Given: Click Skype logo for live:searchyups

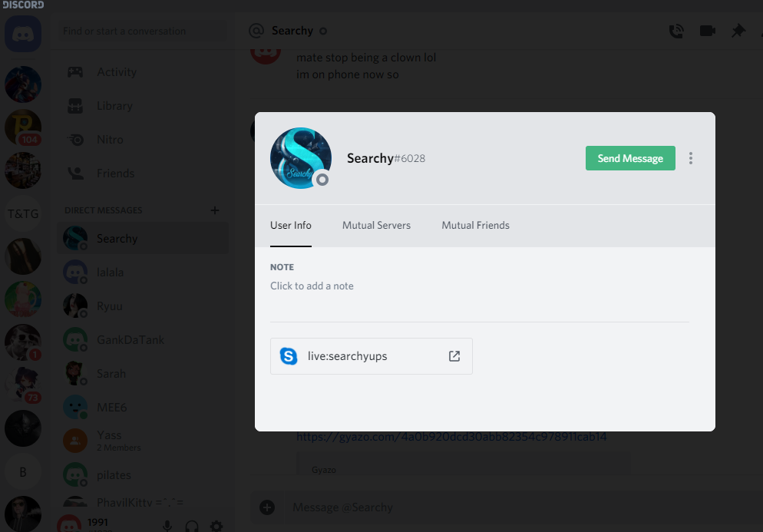Looking at the screenshot, I should [289, 356].
